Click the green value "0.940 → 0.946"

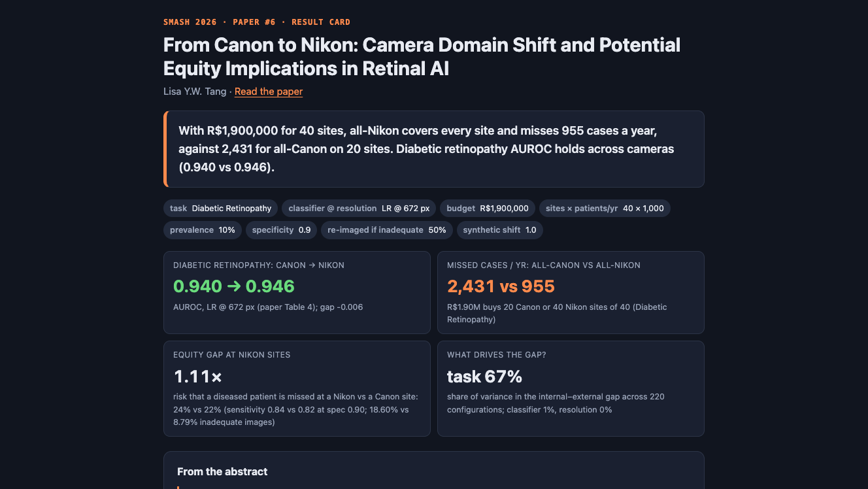point(234,286)
